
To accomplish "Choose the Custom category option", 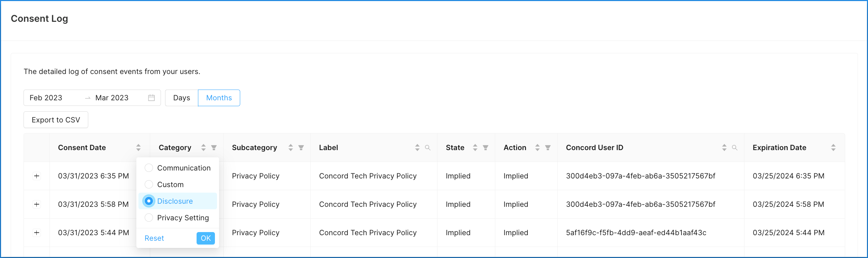I will [149, 184].
